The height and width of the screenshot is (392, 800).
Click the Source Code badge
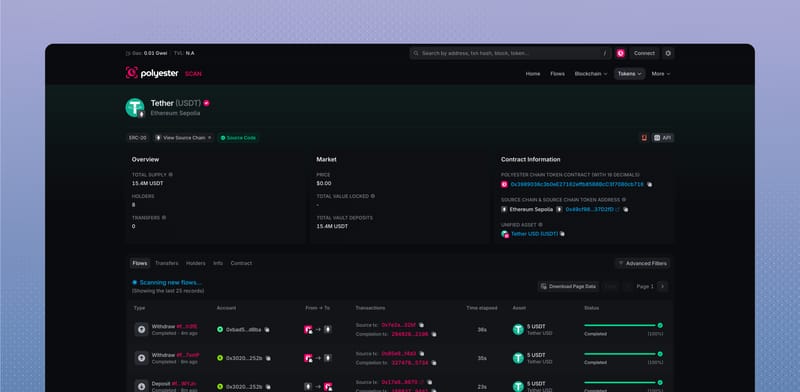[238, 138]
